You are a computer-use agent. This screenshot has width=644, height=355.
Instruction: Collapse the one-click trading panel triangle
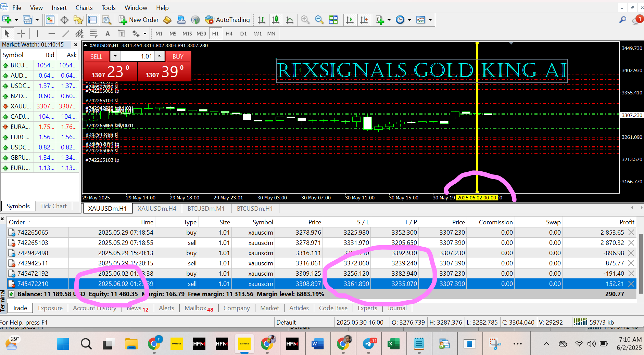[x=86, y=45]
